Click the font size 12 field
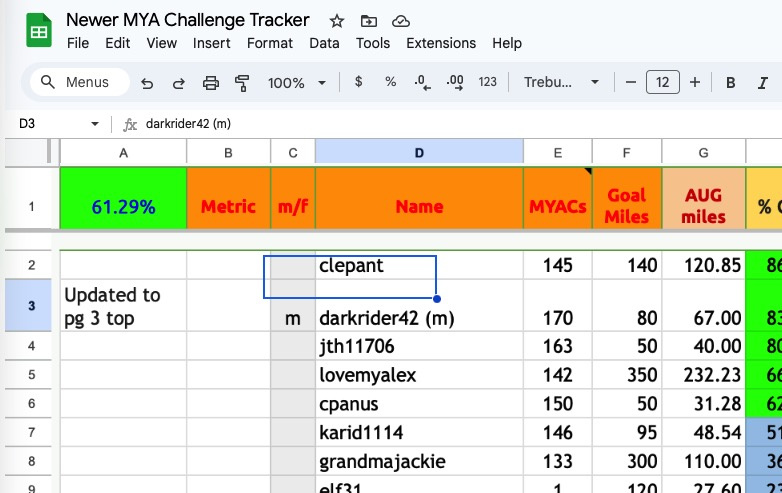Screen dimensions: 782x493 coord(662,82)
